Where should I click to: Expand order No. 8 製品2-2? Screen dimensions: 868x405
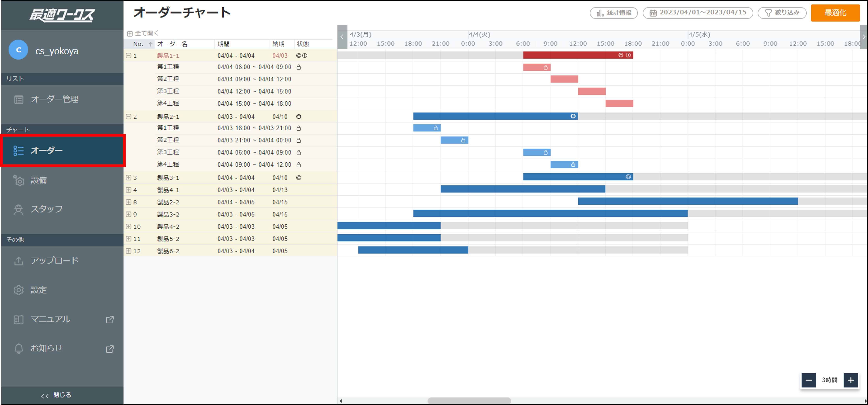[128, 202]
